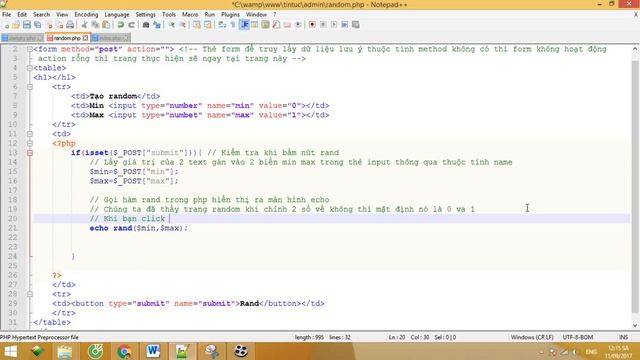
Task: Click the Copy toolbar icon
Action: (95, 25)
